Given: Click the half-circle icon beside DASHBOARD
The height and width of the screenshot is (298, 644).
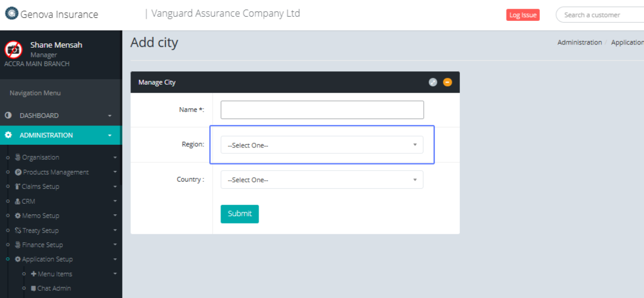Looking at the screenshot, I should pos(9,115).
